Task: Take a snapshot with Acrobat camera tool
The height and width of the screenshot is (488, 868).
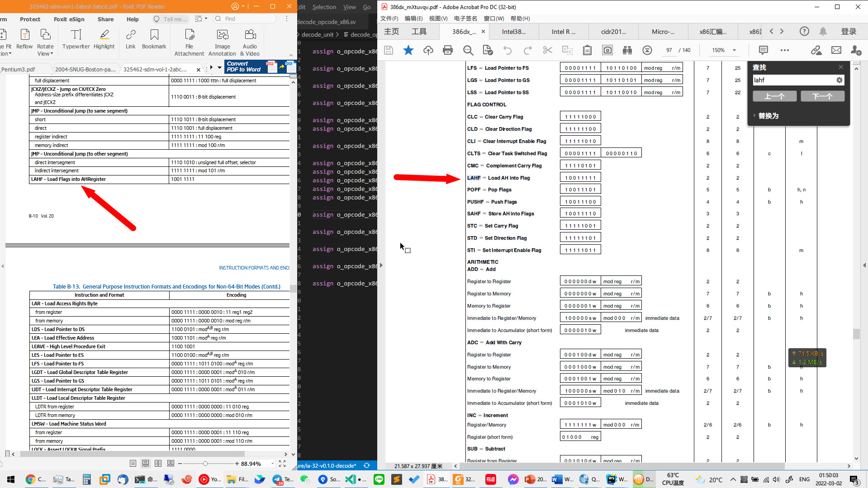Action: pyautogui.click(x=607, y=50)
